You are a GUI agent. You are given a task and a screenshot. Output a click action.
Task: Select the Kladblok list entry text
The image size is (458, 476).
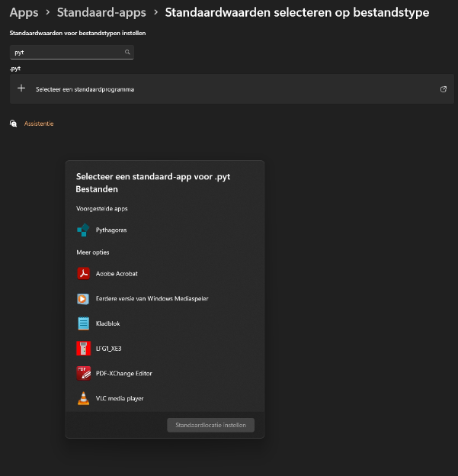[107, 323]
